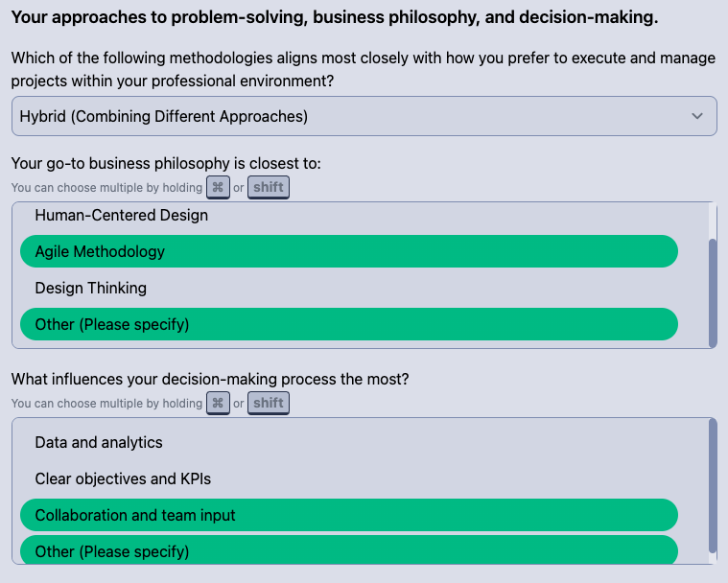
Task: Click the shift key badge under decision-making question
Action: click(269, 404)
